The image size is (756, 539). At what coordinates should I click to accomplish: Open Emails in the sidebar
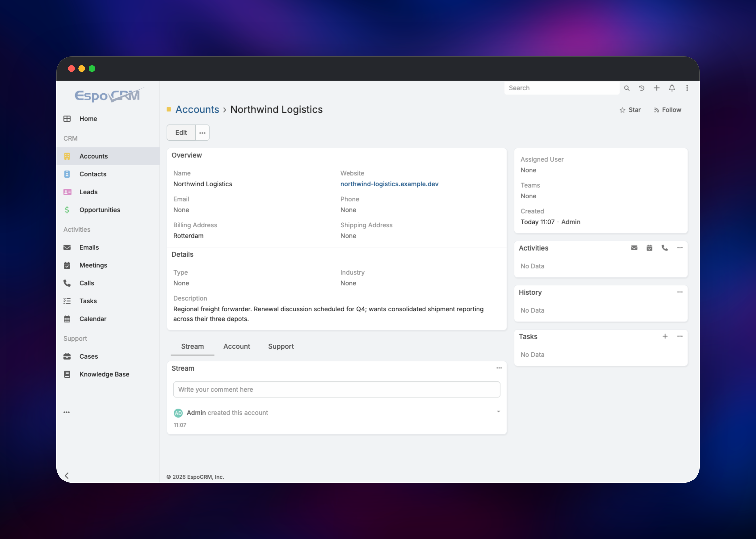[108, 247]
